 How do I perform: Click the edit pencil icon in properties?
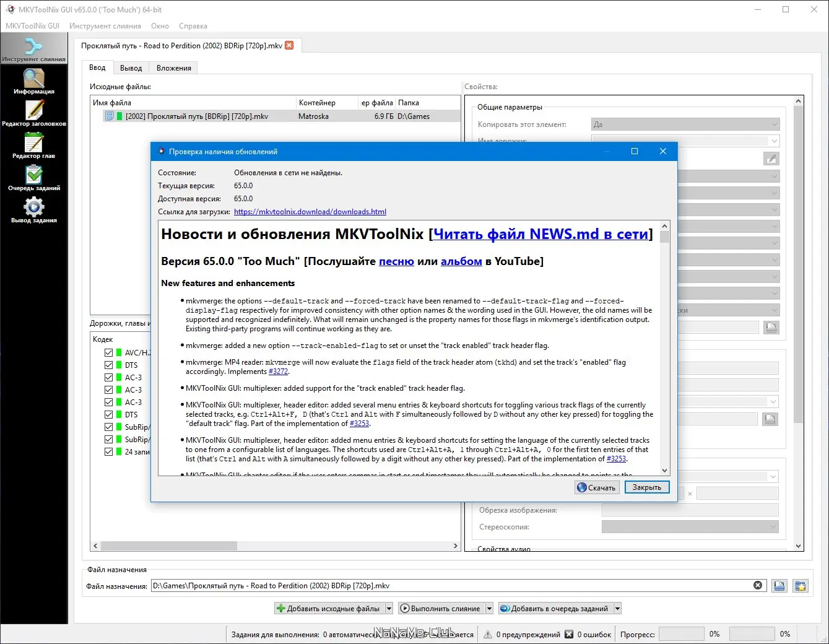point(771,159)
